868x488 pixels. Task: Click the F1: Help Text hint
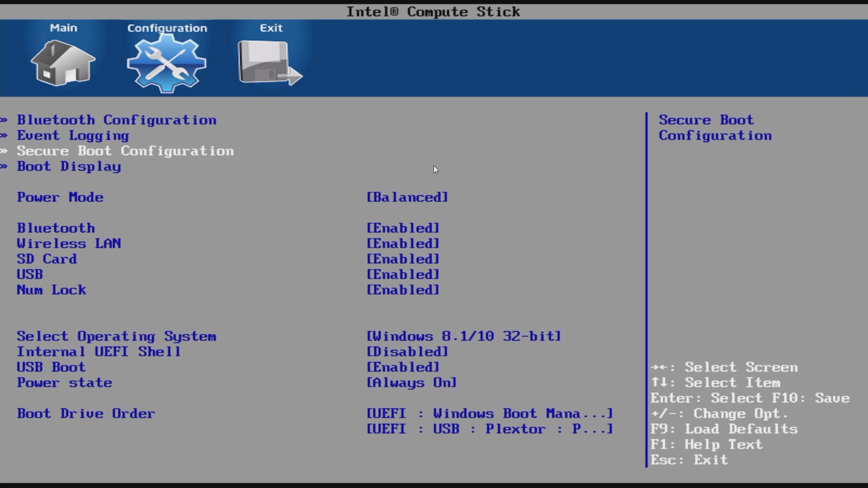(x=707, y=445)
